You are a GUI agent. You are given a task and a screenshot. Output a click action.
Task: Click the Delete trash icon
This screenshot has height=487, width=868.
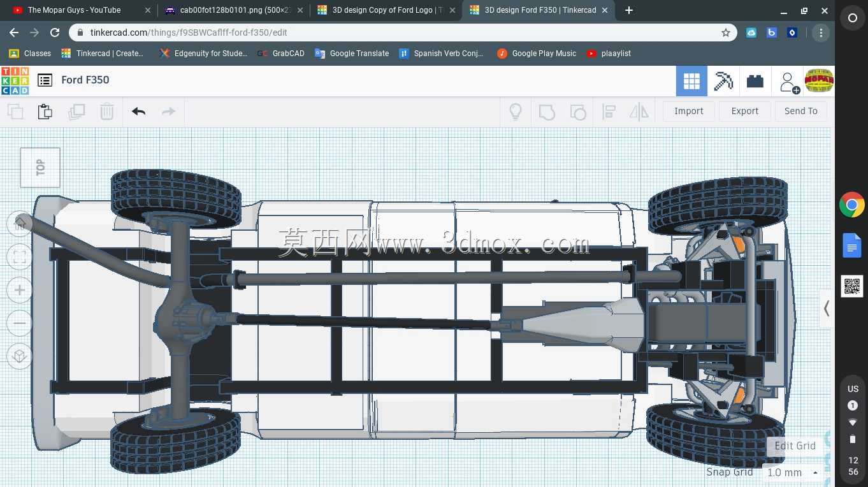click(x=107, y=112)
